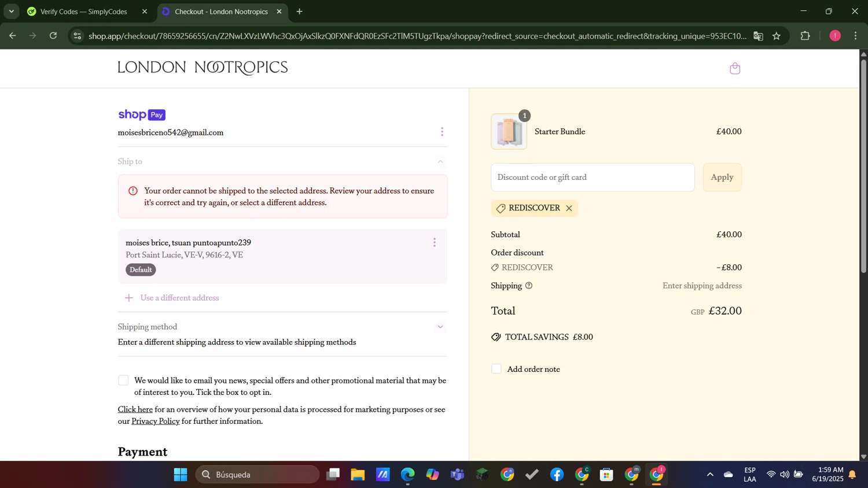
Task: Click the taskbar Búsqueda search box
Action: tap(258, 475)
